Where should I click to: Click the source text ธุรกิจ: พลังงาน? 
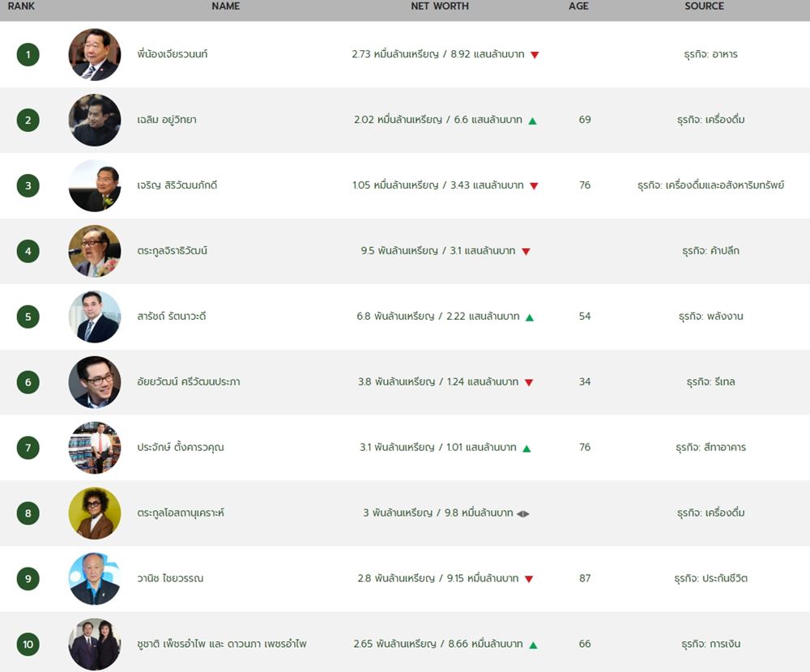711,316
